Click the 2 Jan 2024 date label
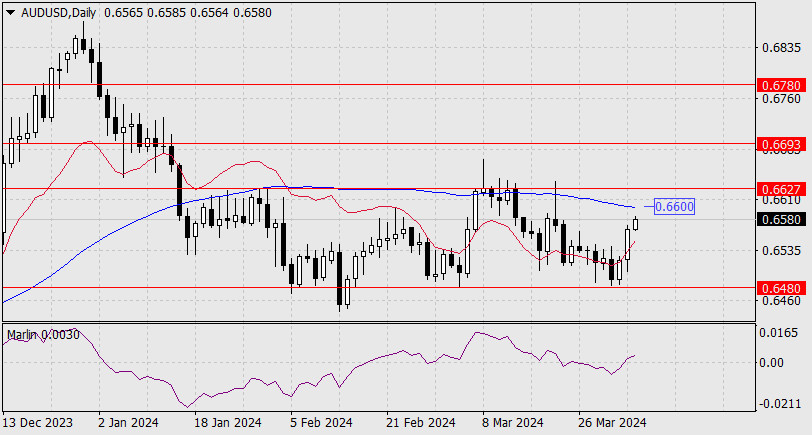The width and height of the screenshot is (812, 435). tap(130, 423)
